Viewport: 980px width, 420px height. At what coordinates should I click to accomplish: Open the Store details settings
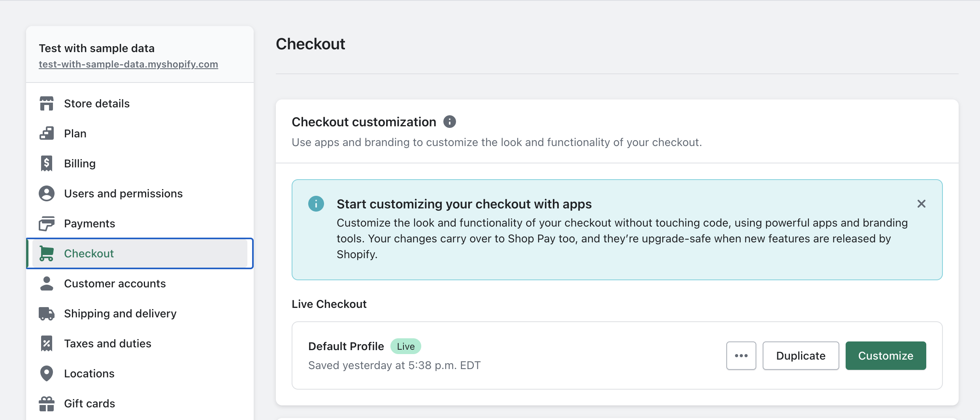[x=140, y=103]
